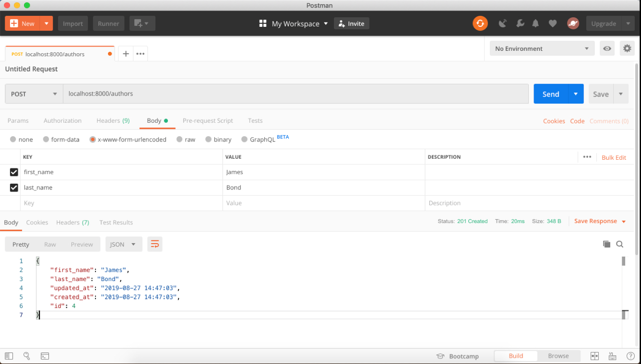The image size is (641, 364).
Task: Toggle text wrapping in the response viewer
Action: pos(154,244)
